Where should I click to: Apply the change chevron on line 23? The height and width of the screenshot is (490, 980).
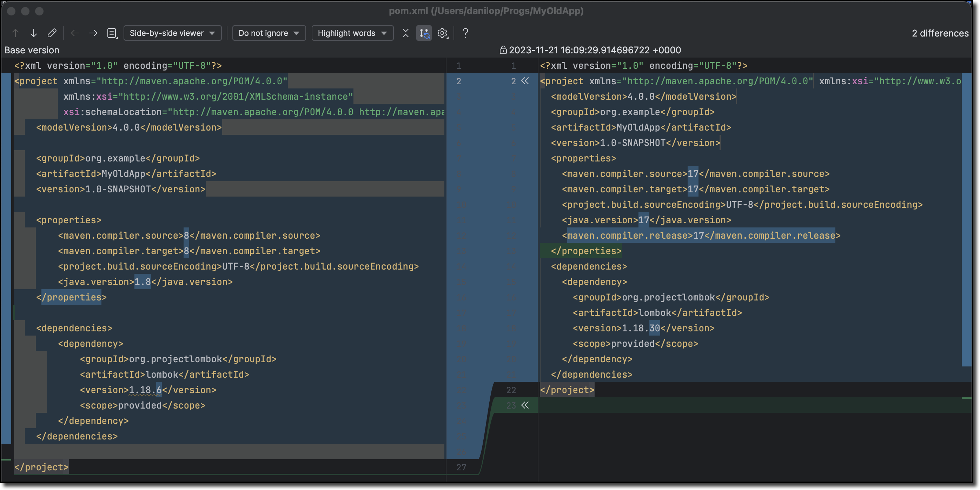[x=525, y=405]
